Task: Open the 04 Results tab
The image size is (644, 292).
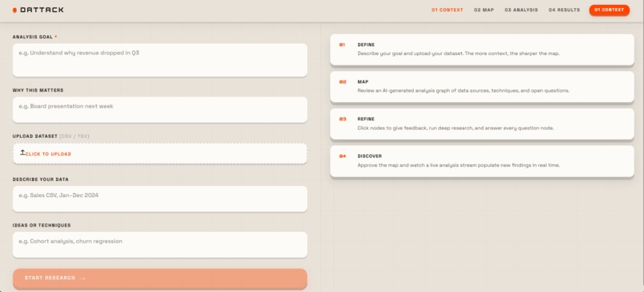Action: tap(564, 10)
